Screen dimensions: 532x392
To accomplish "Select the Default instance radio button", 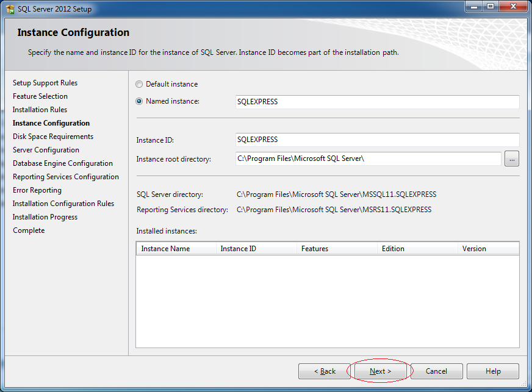I will 139,84.
